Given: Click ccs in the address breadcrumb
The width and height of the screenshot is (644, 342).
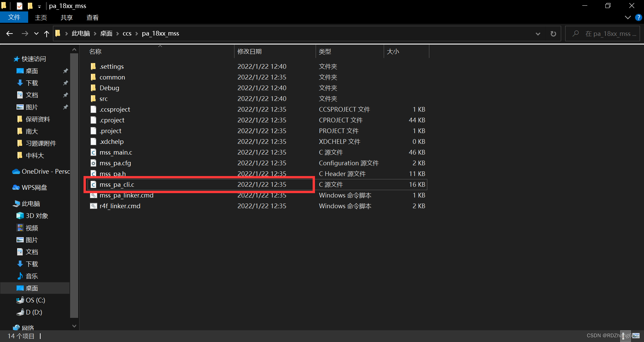Looking at the screenshot, I should (x=127, y=34).
